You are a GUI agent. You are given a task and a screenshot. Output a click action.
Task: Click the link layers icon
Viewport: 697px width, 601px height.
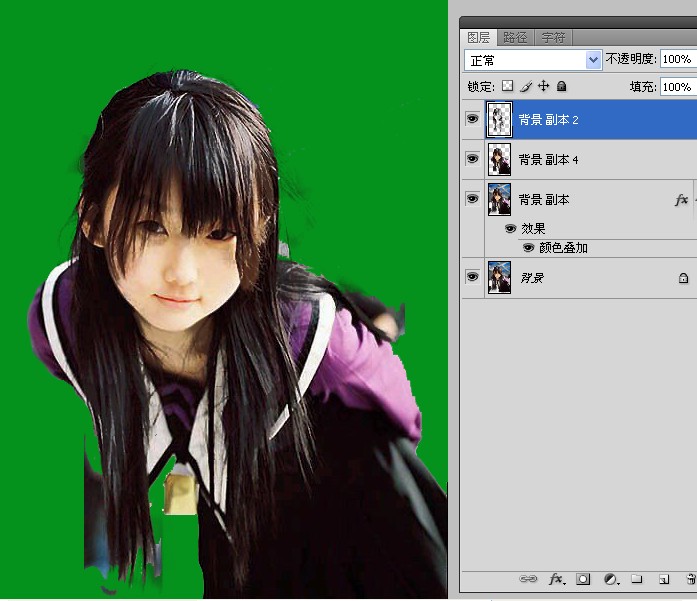[x=528, y=579]
